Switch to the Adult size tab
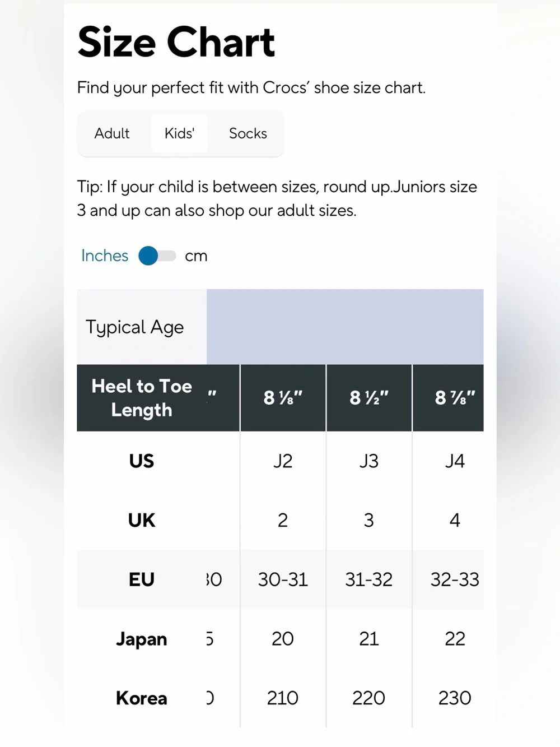The width and height of the screenshot is (560, 747). point(112,133)
